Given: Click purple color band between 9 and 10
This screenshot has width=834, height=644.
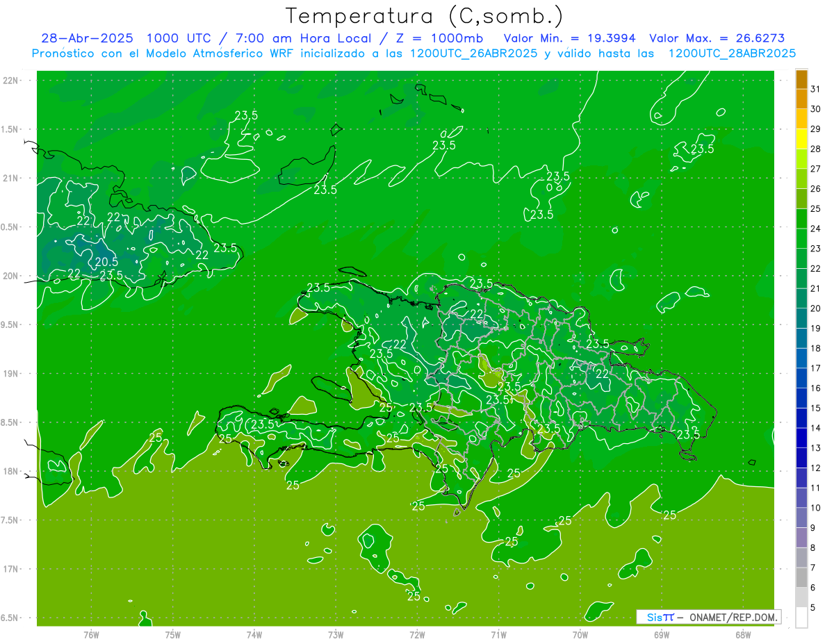Looking at the screenshot, I should [x=801, y=518].
